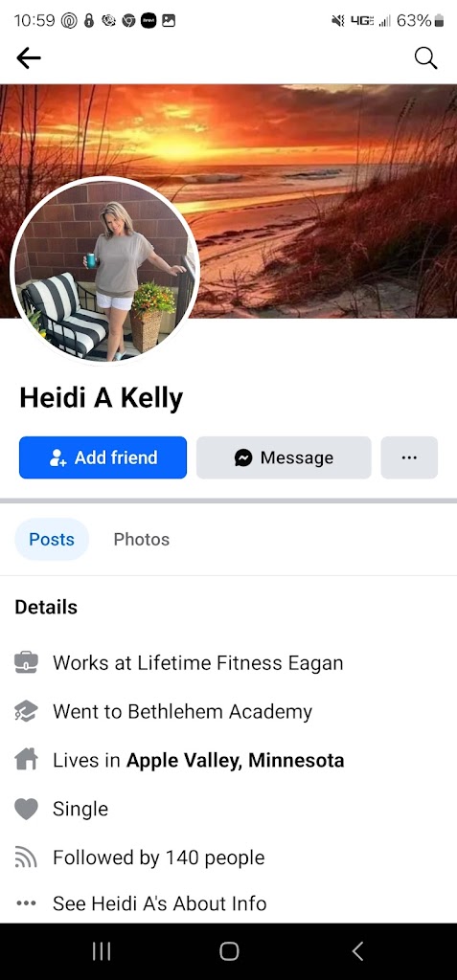Viewport: 457px width, 980px height.
Task: Open Heidi A Kelly's profile picture
Action: pyautogui.click(x=104, y=270)
